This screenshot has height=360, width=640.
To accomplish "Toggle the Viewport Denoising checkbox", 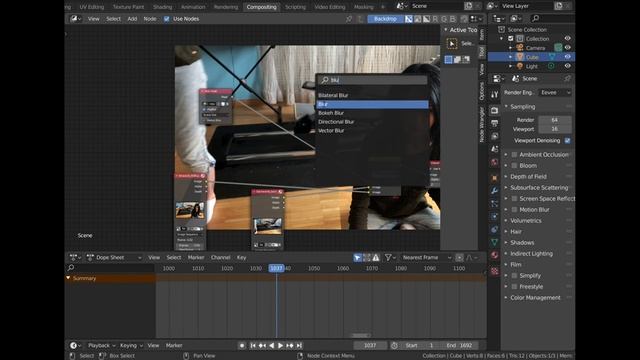I will click(x=567, y=140).
